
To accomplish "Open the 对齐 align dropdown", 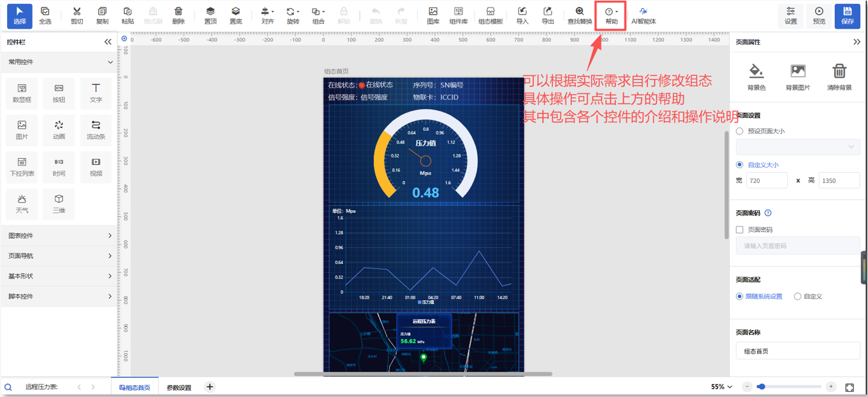I will (268, 16).
